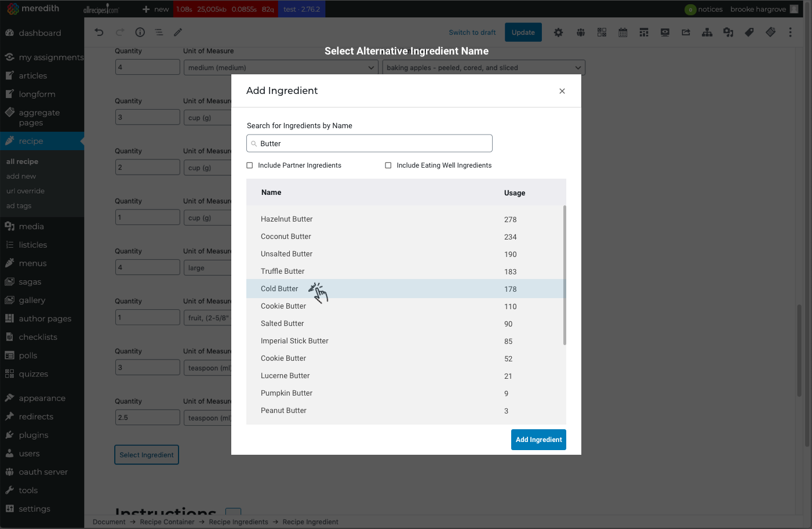The image size is (812, 529).
Task: Open settings in the sidebar
Action: 34,509
